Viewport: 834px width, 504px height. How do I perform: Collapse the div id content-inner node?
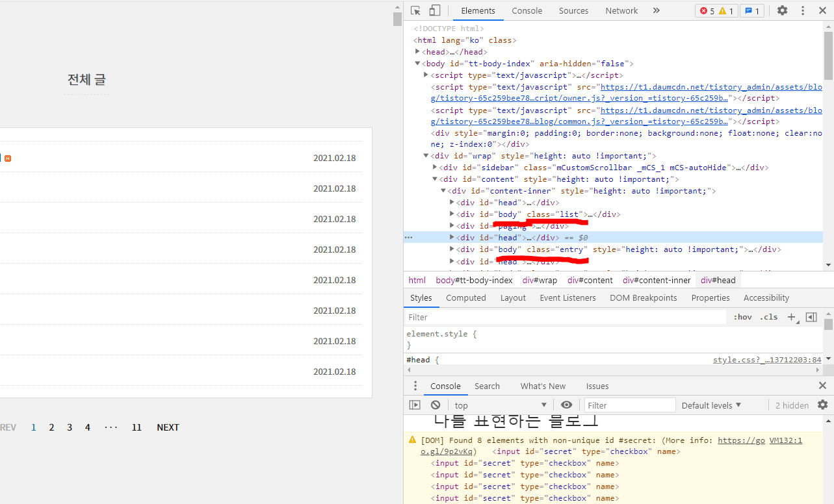coord(443,191)
